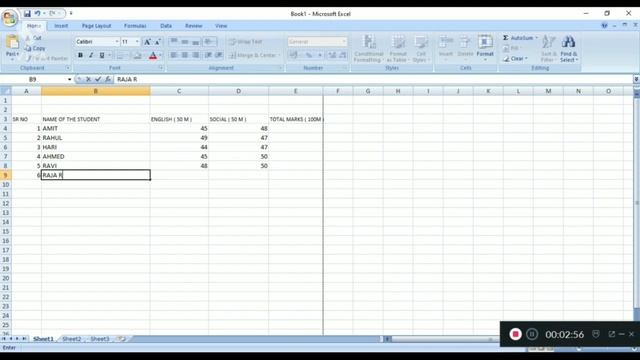Align cell text to the left
This screenshot has width=640, height=360.
coord(174,55)
